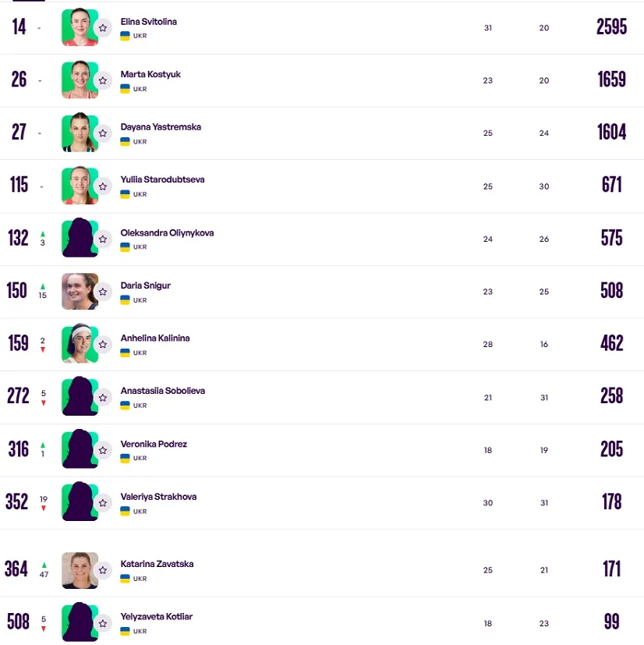
Task: Toggle favorite star for Marta Kostyuk
Action: (103, 81)
